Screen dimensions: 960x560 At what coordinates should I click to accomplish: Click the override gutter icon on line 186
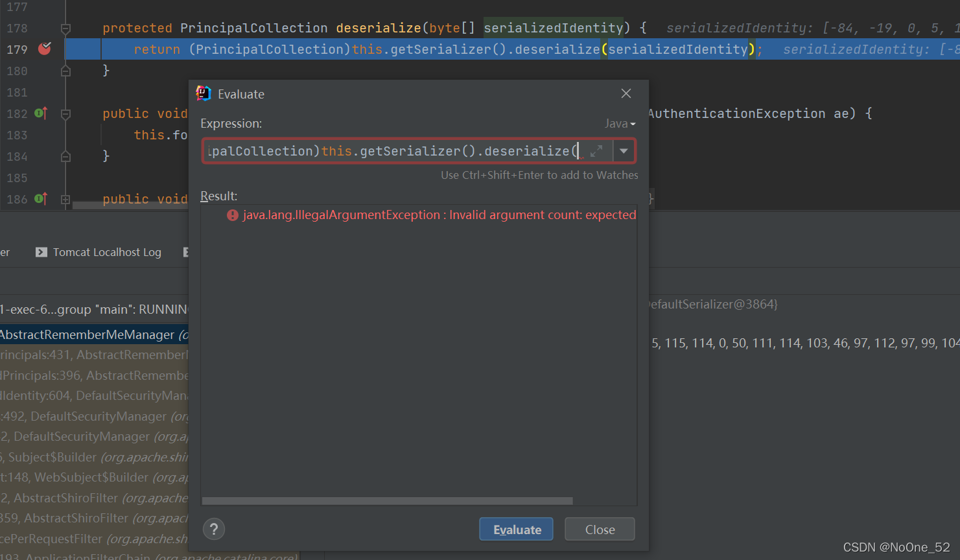pos(41,199)
